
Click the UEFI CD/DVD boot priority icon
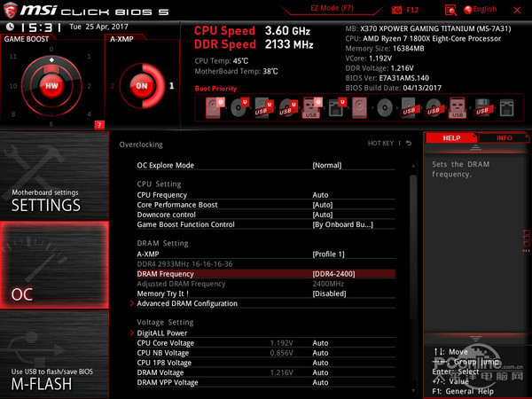coord(239,107)
